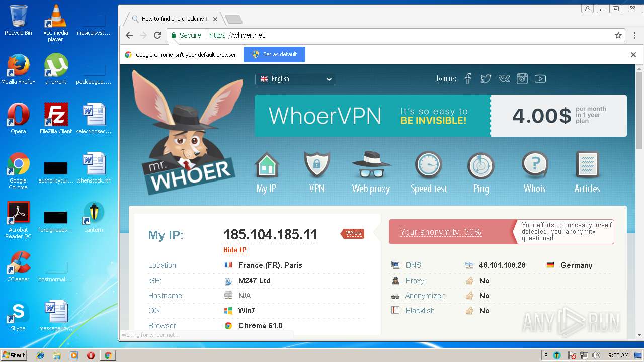Visit Whoer VK page icon
The image size is (644, 362).
pyautogui.click(x=504, y=79)
